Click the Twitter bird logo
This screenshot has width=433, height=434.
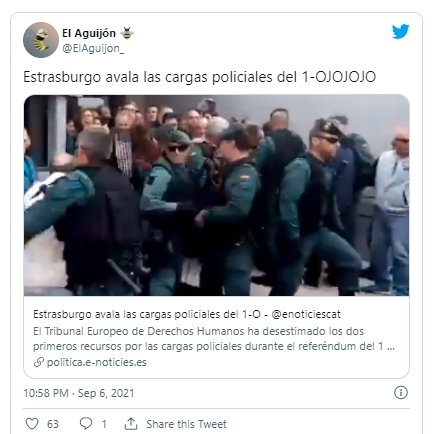[x=400, y=32]
